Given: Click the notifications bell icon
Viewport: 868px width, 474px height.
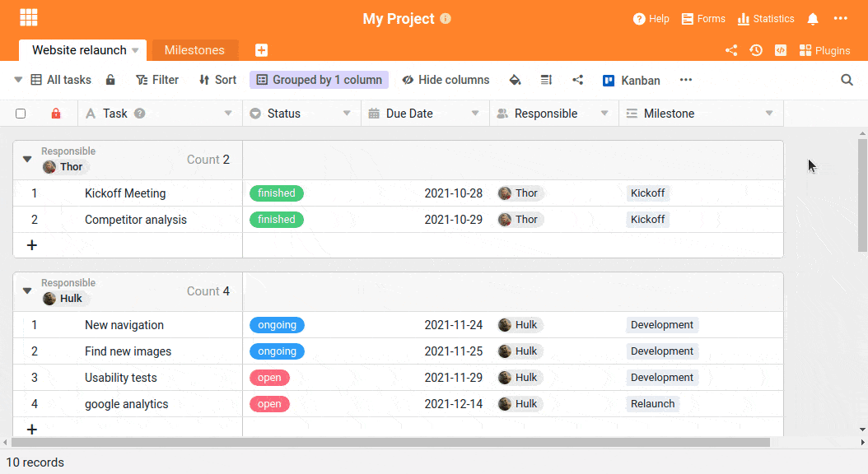Looking at the screenshot, I should pos(813,19).
